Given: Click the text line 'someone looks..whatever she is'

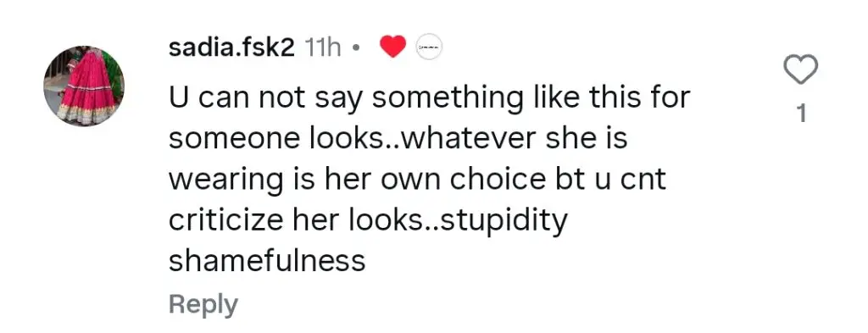Looking at the screenshot, I should pos(398,140).
